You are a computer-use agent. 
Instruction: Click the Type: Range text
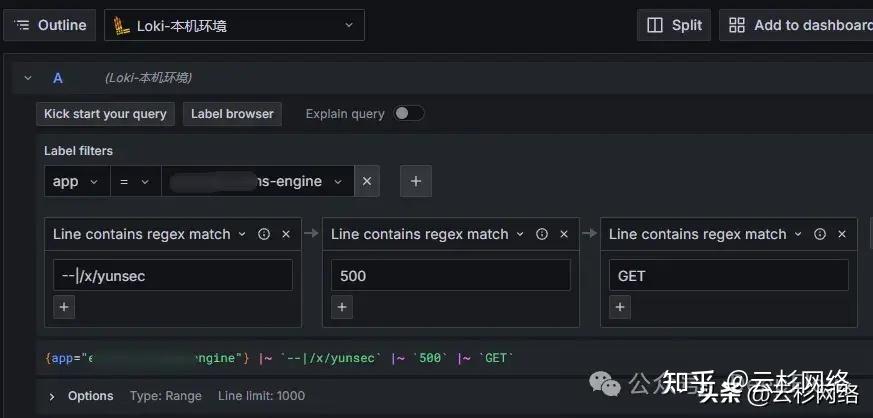point(165,396)
